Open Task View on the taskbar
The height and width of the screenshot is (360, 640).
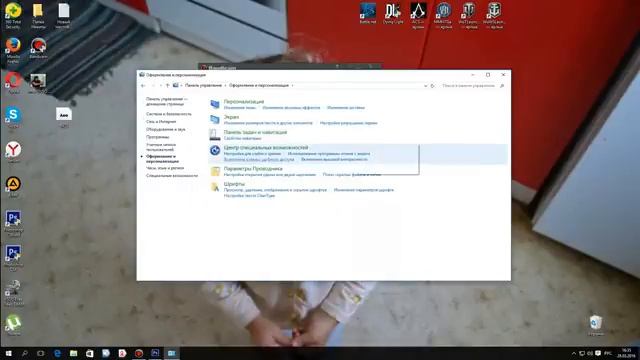coord(40,353)
